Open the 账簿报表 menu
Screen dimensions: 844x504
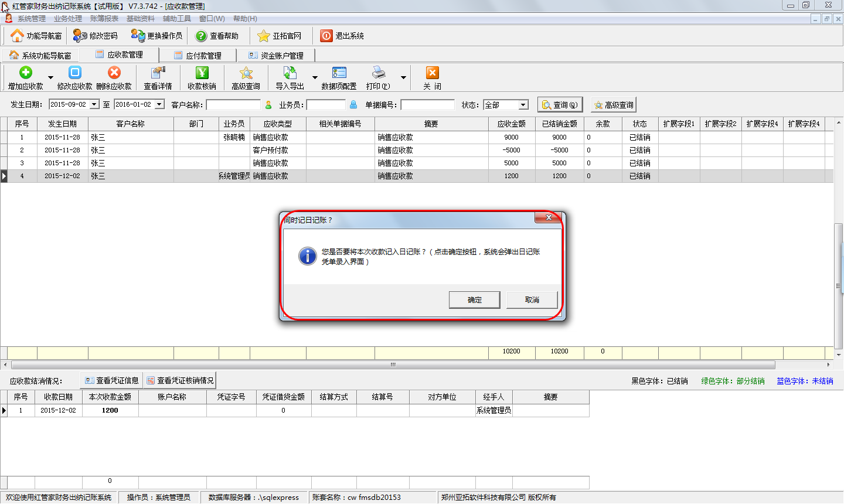(x=104, y=19)
